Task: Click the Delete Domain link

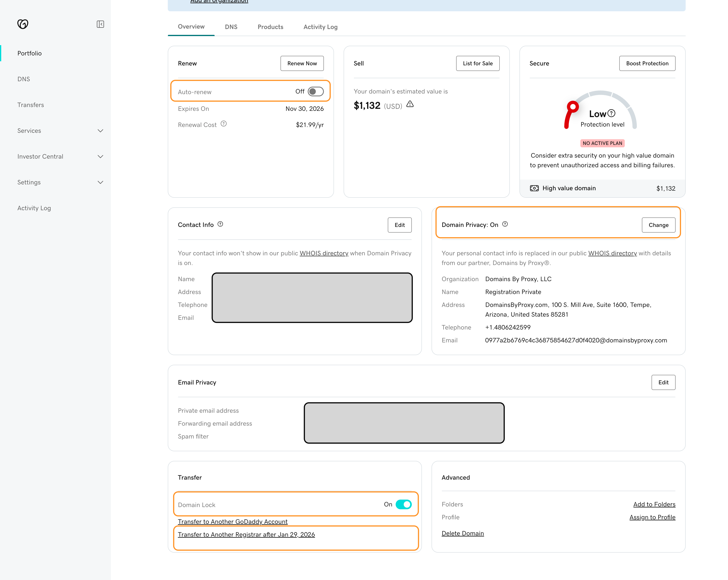Action: [463, 533]
